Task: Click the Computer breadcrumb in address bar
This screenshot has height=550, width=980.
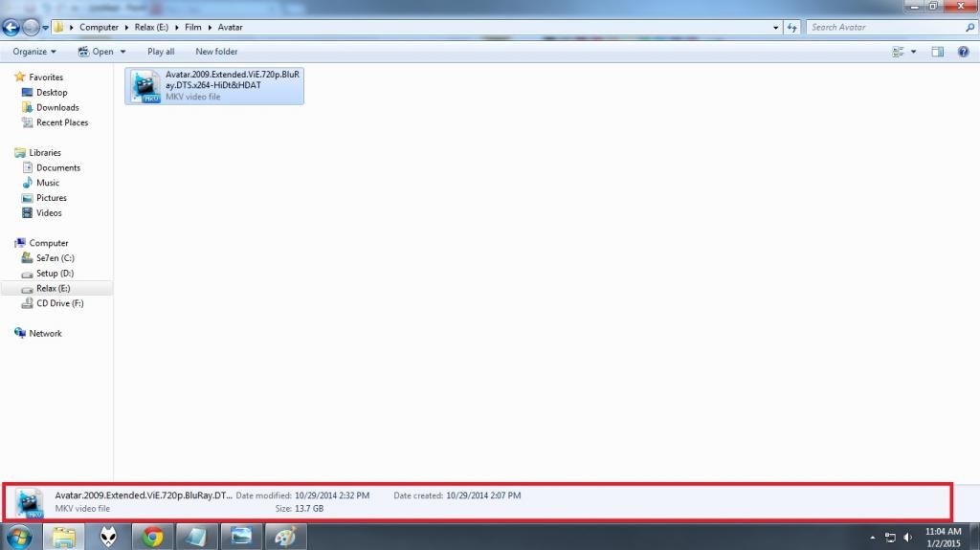Action: (99, 28)
